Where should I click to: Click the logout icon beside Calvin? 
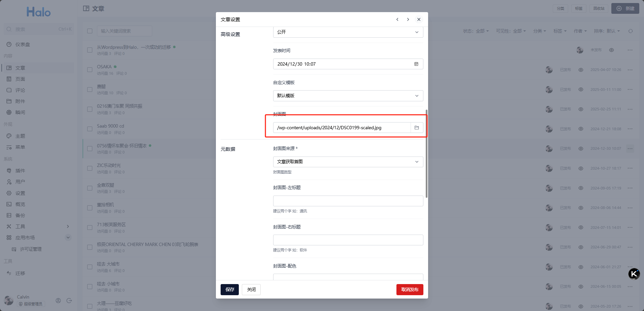pos(69,301)
